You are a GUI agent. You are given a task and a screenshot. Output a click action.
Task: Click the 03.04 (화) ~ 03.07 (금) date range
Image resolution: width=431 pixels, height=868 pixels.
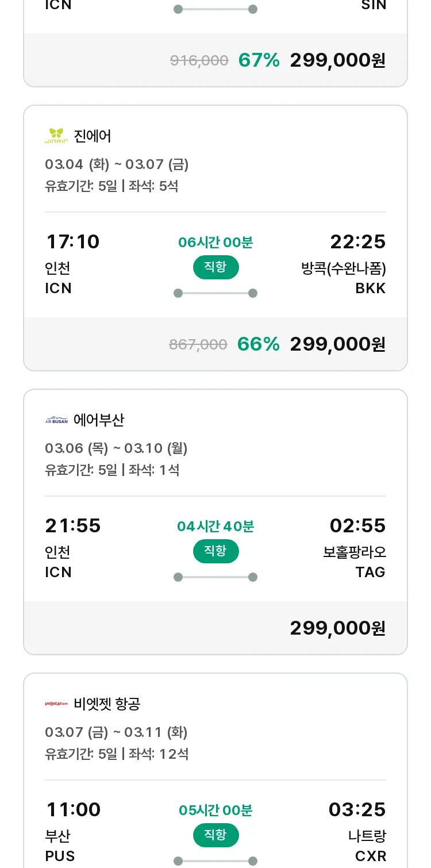[x=117, y=164]
